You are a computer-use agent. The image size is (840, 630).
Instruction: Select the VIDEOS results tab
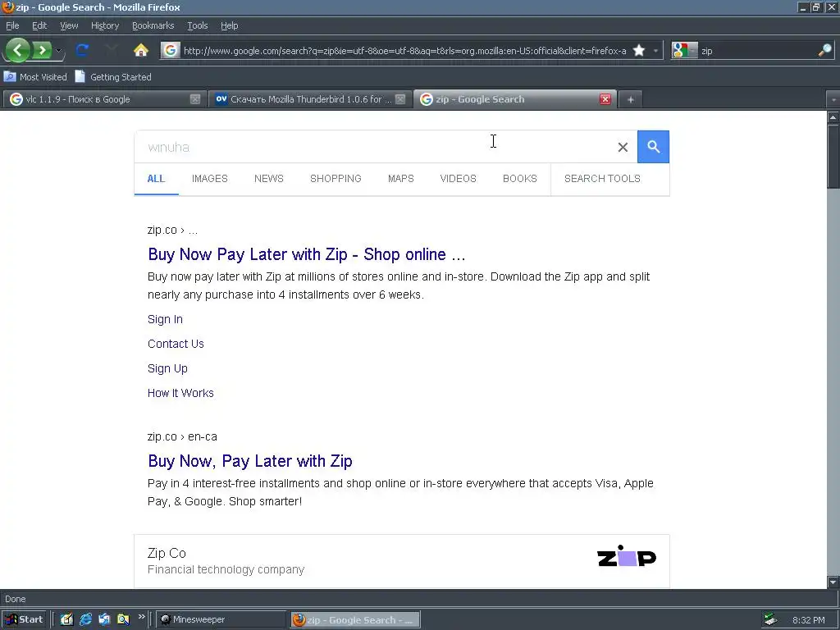tap(458, 178)
